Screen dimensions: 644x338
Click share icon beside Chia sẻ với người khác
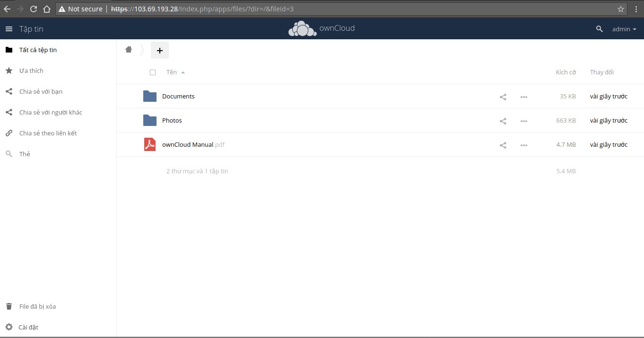(9, 112)
